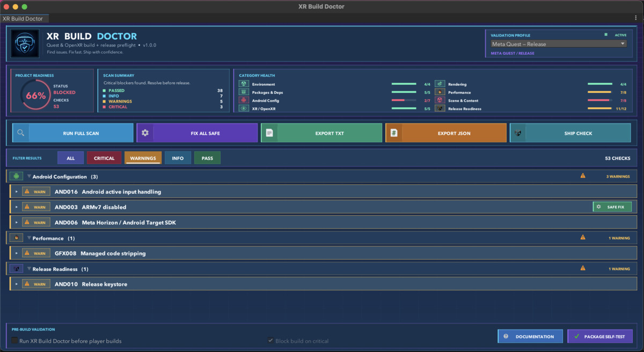
Task: Click the WARNINGS count in Scan Summary
Action: pos(221,101)
